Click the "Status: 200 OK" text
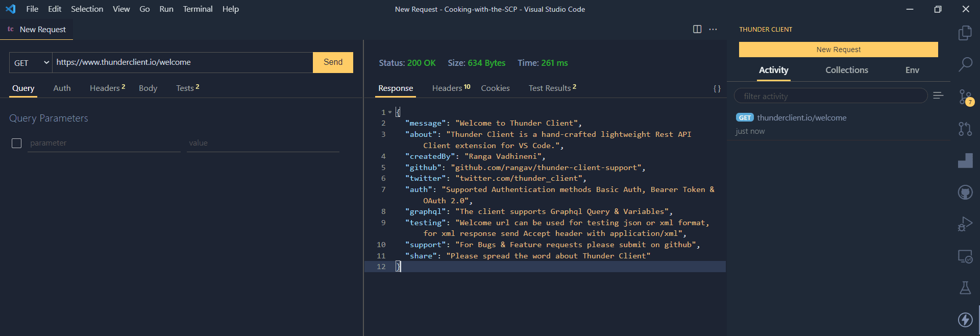This screenshot has width=980, height=336. [x=407, y=63]
